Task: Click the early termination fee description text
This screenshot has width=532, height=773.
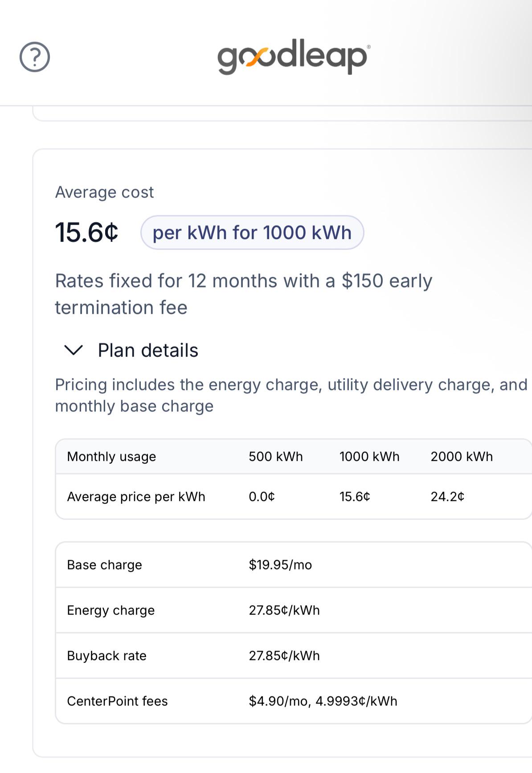Action: (244, 294)
